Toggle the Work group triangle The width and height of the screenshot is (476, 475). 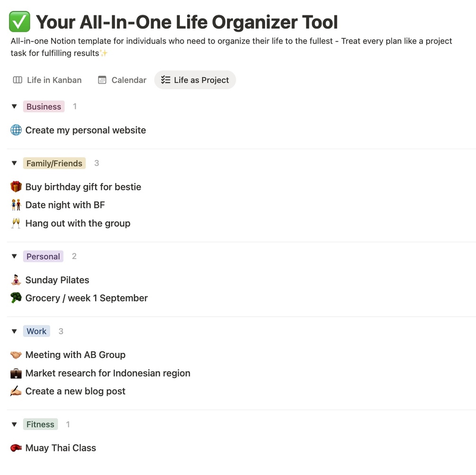pyautogui.click(x=14, y=332)
